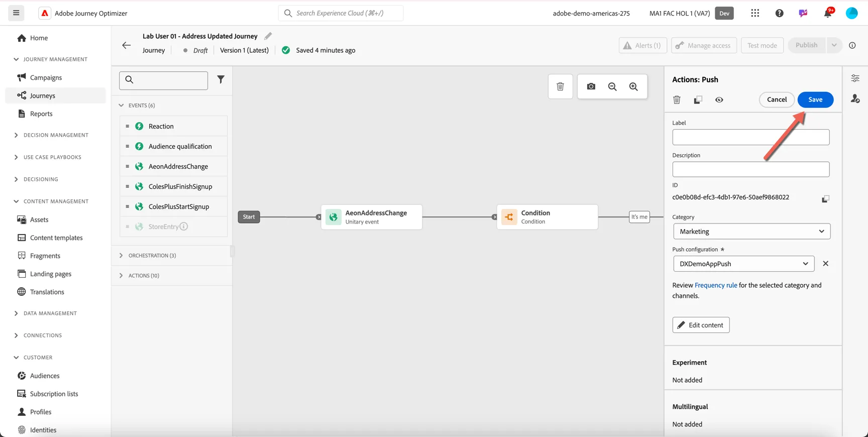Screen dimensions: 868x437
Task: Edit journey name with pencil icon
Action: pyautogui.click(x=268, y=36)
